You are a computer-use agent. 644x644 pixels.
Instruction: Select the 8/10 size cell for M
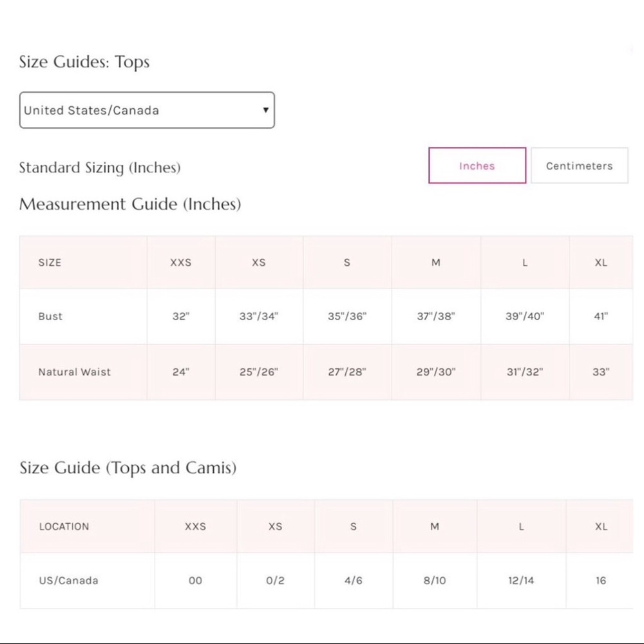pyautogui.click(x=435, y=580)
